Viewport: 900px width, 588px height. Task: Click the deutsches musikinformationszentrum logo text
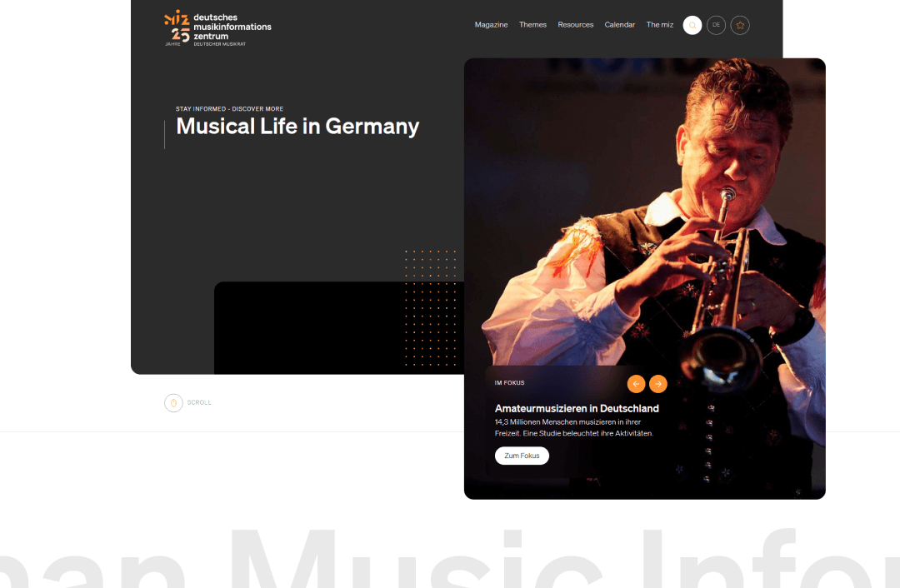pos(232,28)
